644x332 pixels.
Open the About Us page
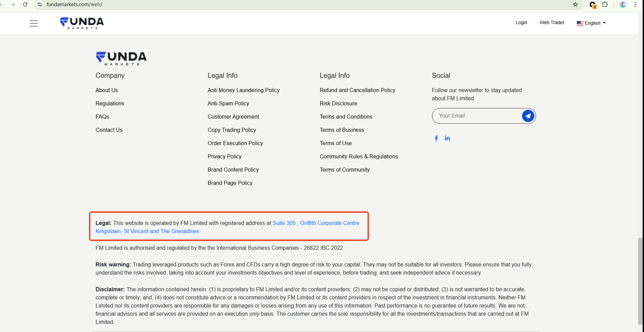107,90
